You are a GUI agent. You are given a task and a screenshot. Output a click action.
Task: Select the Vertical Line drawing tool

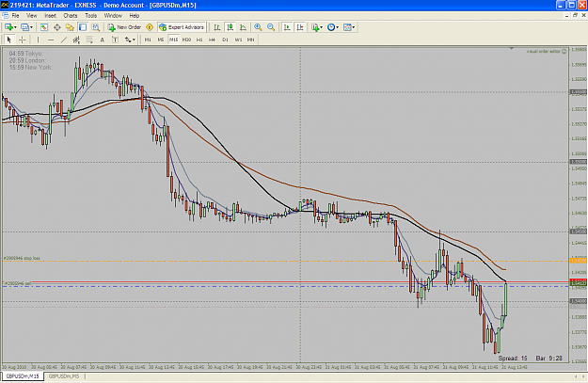pos(38,40)
